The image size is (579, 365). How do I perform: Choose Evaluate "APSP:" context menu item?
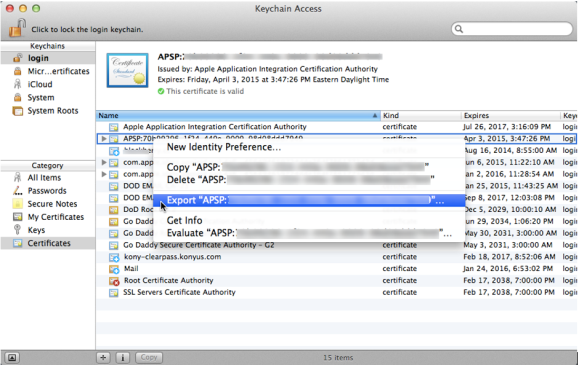tap(309, 233)
